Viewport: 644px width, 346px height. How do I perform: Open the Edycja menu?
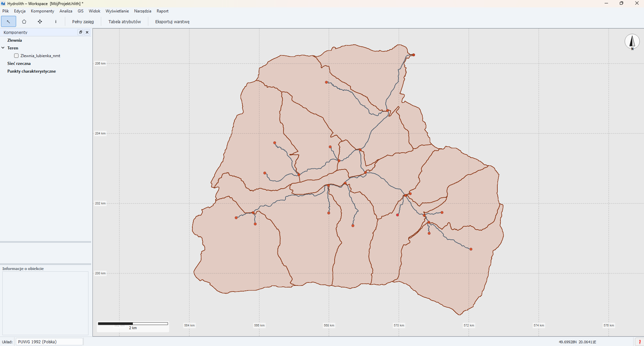coord(20,11)
